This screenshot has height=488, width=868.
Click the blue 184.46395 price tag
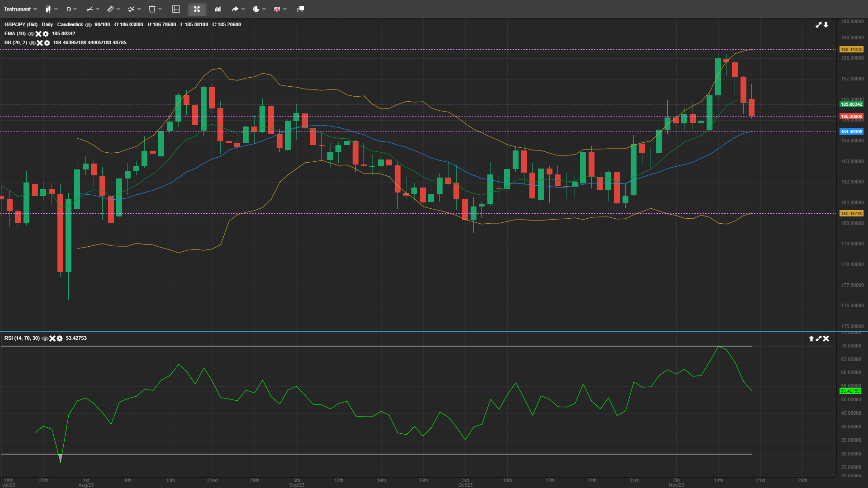[x=852, y=132]
